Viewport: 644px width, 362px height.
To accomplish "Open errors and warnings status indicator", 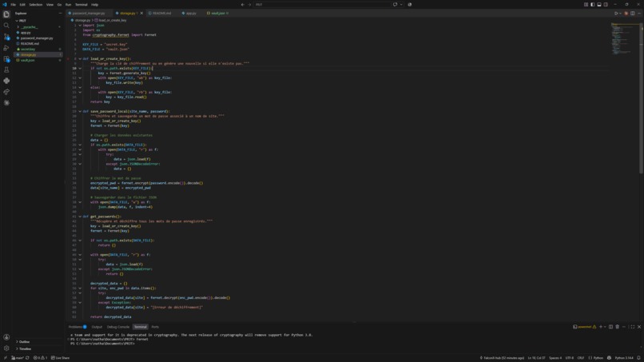I will click(40, 358).
